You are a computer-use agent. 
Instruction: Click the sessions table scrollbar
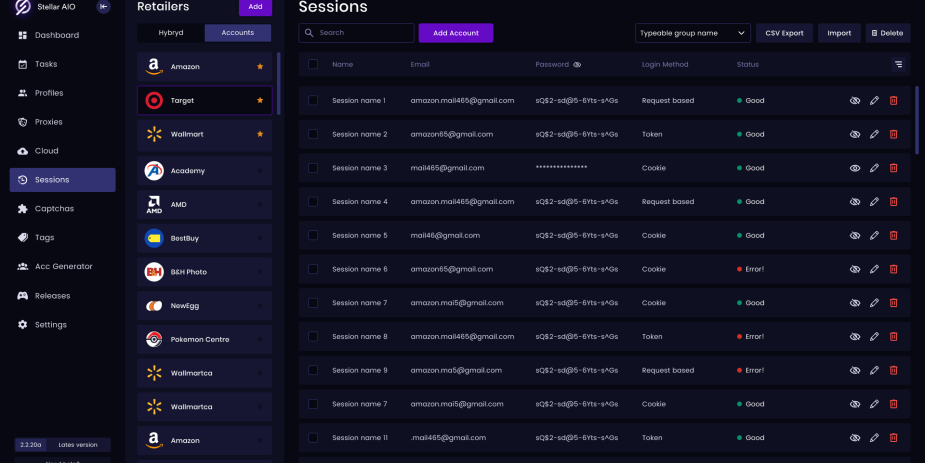(x=917, y=120)
